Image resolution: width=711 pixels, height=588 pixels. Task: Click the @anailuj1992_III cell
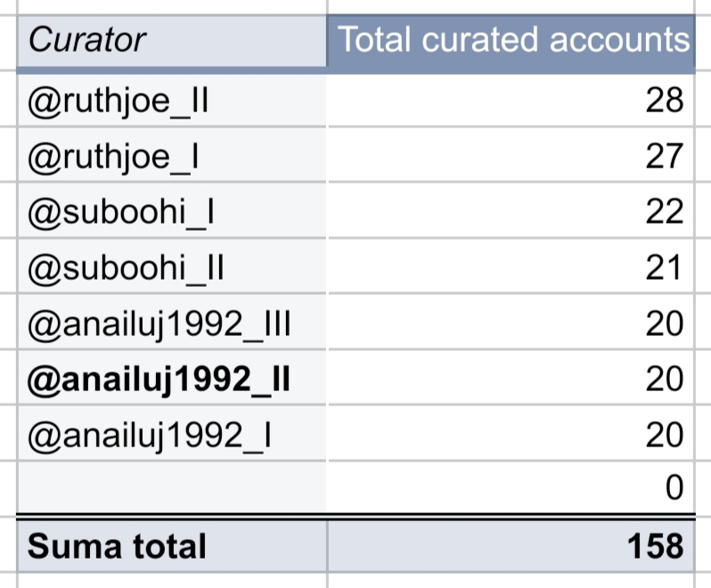[172, 323]
